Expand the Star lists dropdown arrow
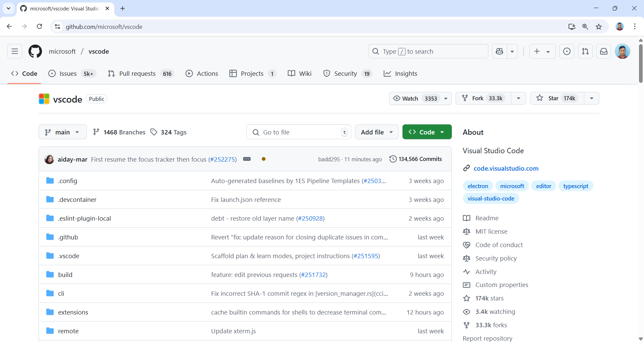The width and height of the screenshot is (644, 342). click(592, 98)
